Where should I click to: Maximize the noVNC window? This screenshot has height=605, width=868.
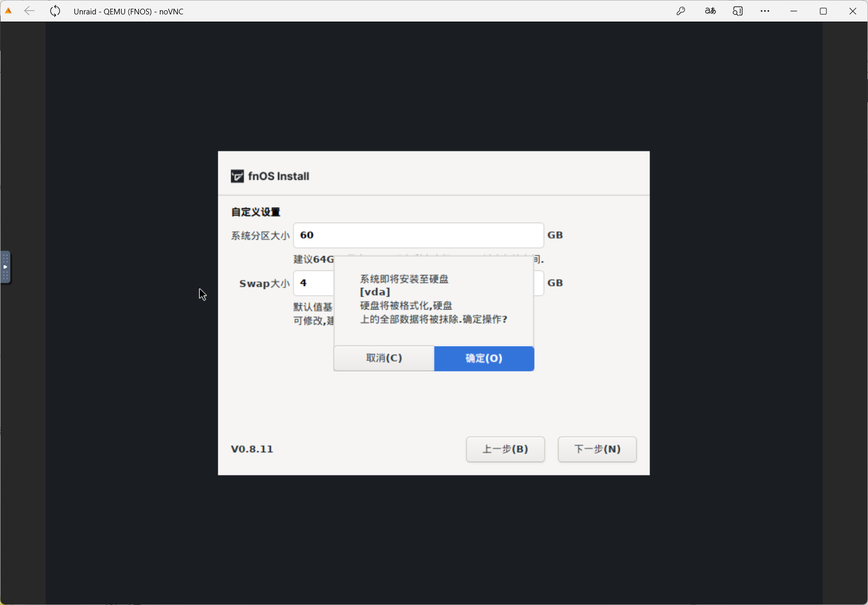tap(823, 11)
